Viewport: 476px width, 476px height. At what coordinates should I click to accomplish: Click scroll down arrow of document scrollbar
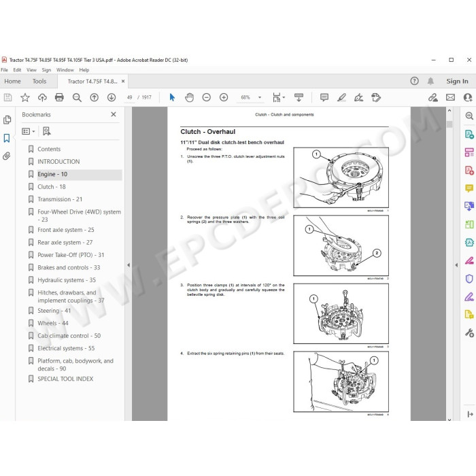point(449,420)
